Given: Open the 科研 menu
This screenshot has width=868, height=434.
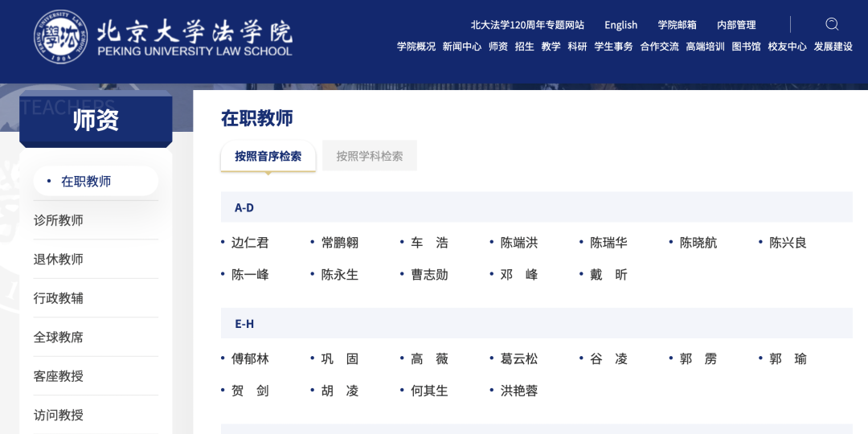Looking at the screenshot, I should 577,47.
